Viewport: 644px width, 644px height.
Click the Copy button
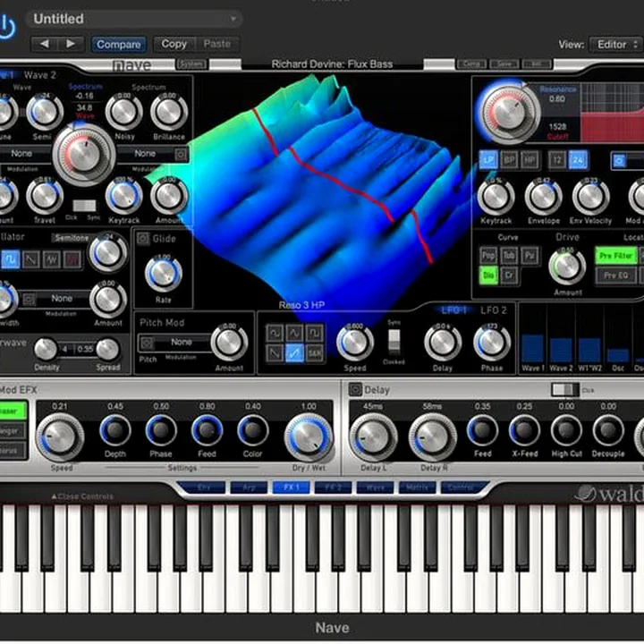tap(174, 44)
